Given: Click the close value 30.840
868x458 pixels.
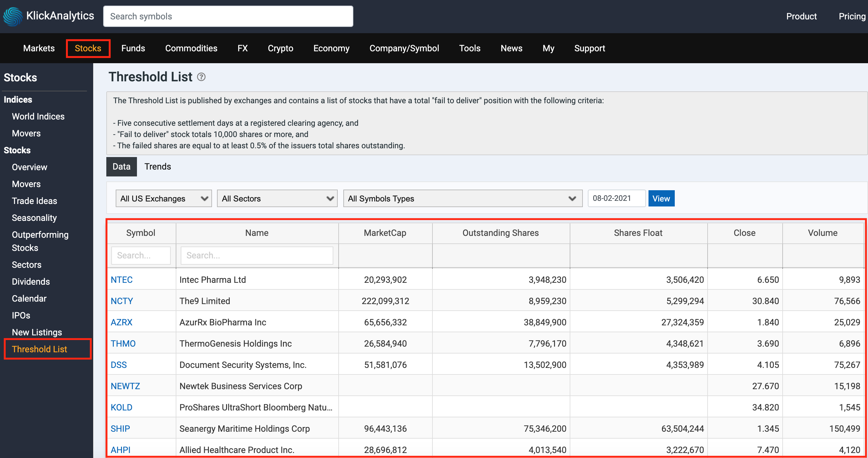Looking at the screenshot, I should point(765,301).
